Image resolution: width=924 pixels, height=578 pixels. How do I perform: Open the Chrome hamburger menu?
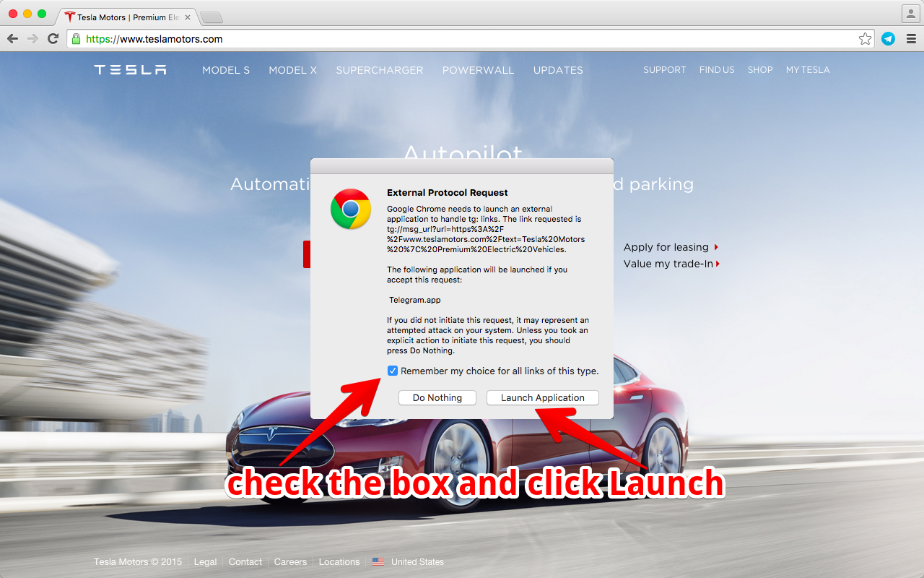tap(910, 39)
